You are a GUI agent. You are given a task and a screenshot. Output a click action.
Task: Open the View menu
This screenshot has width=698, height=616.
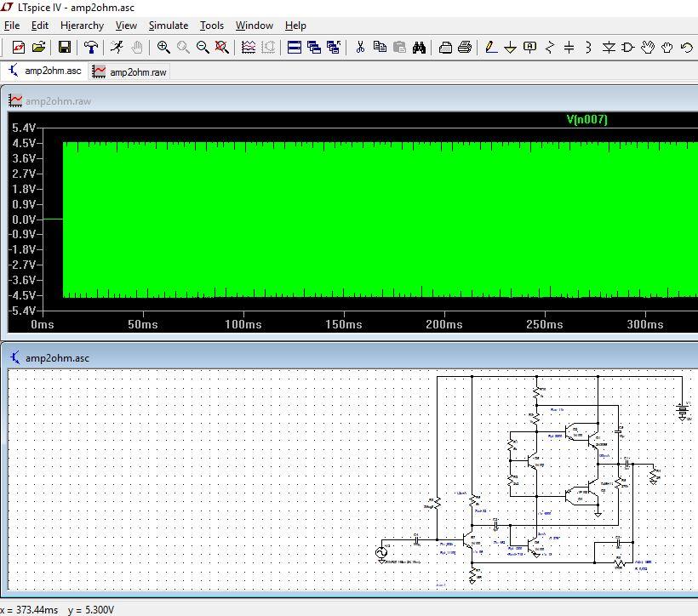coord(126,26)
